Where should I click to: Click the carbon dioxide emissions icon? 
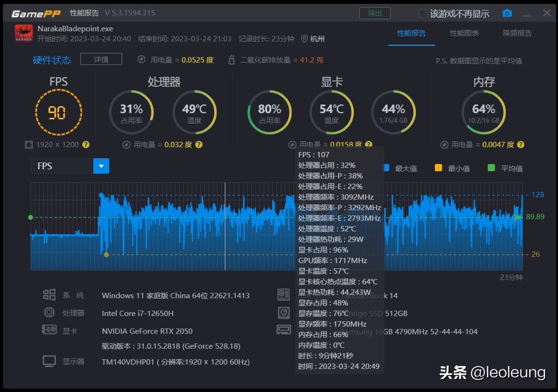coord(231,60)
